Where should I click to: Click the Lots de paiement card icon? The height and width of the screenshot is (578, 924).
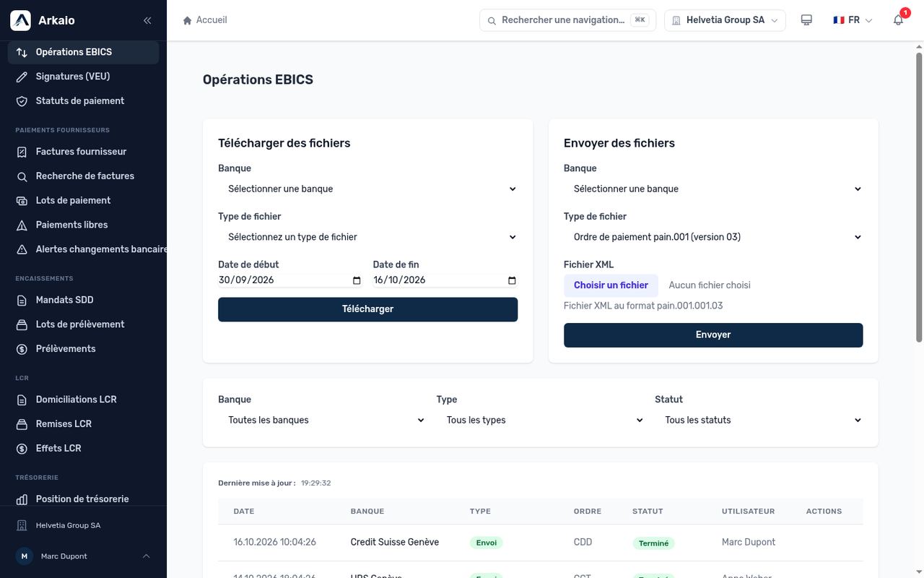[x=22, y=201]
